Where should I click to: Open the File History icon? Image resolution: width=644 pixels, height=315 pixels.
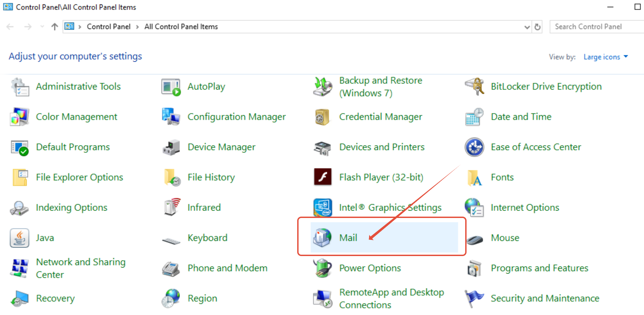pyautogui.click(x=172, y=178)
